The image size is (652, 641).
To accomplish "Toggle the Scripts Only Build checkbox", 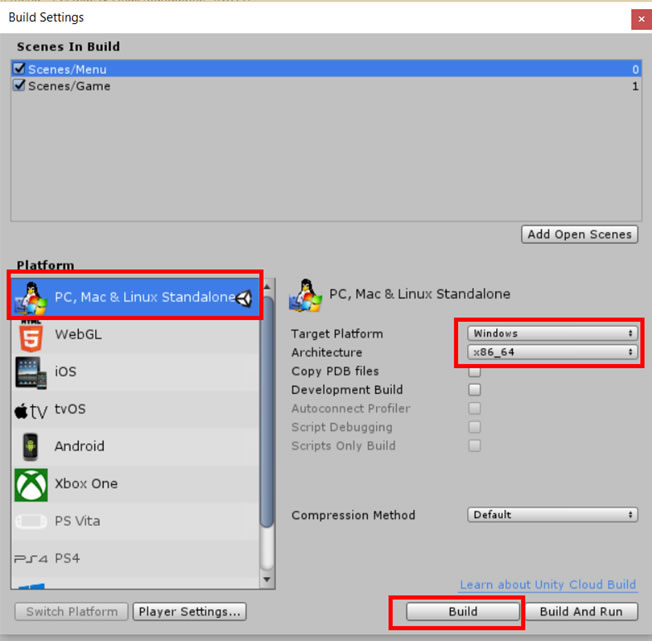I will point(474,446).
